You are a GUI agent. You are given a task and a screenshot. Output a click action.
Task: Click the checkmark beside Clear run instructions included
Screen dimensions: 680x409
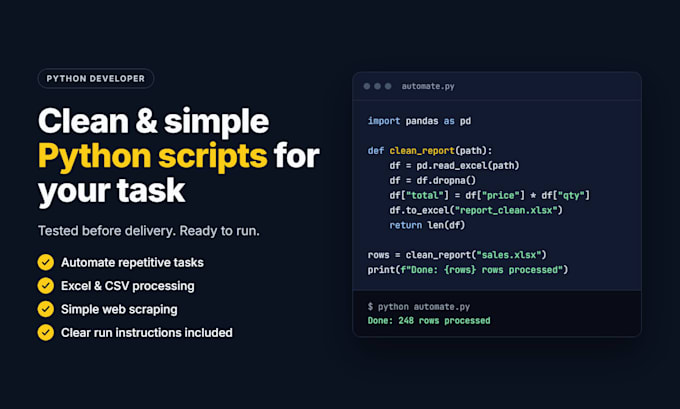pyautogui.click(x=46, y=333)
